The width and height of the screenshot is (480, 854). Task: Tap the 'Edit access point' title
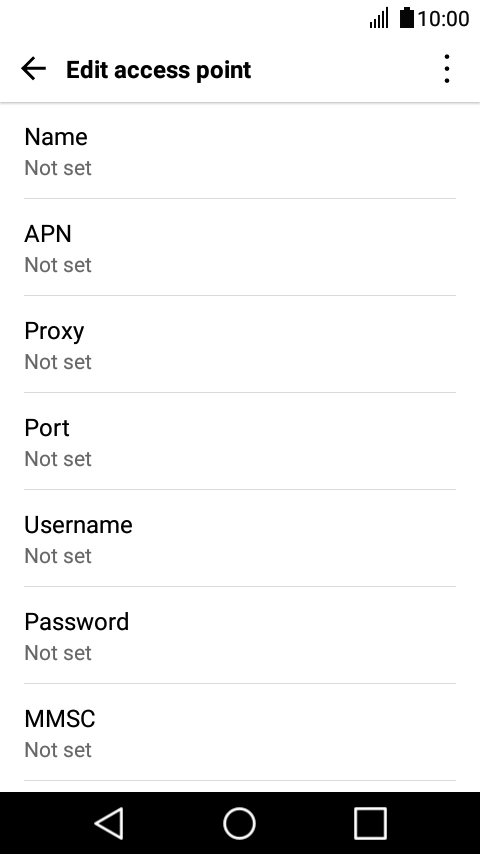(x=159, y=70)
